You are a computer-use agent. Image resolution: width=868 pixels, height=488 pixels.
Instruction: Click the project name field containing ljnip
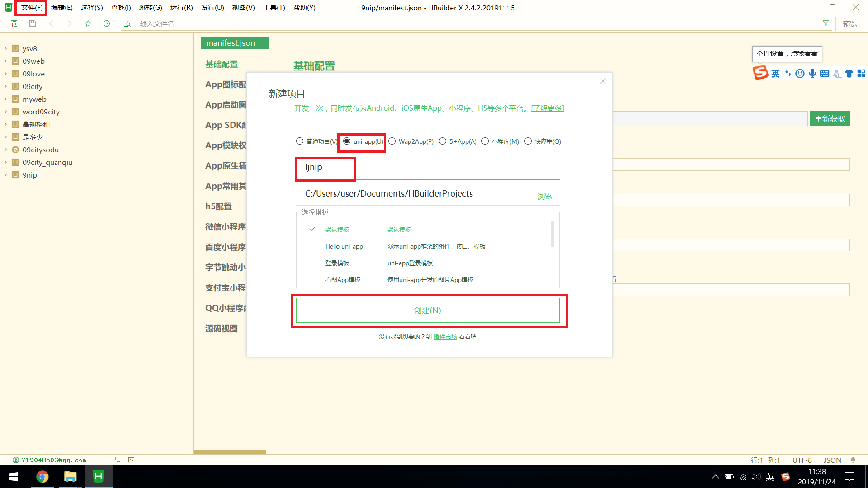tap(428, 167)
